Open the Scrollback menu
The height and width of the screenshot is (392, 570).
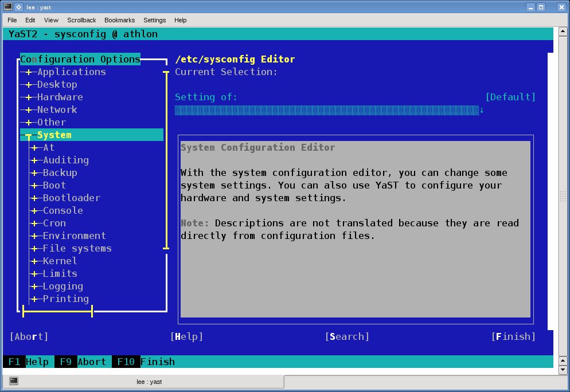[x=81, y=20]
